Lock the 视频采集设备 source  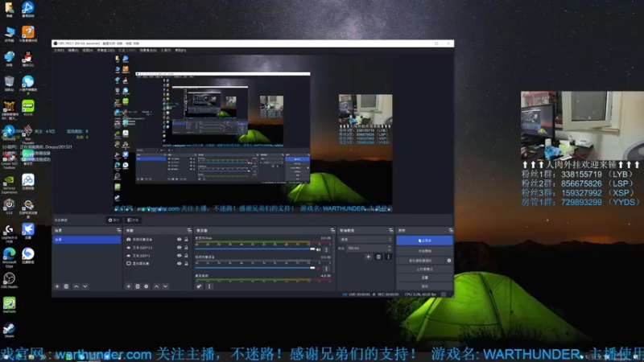tap(186, 239)
